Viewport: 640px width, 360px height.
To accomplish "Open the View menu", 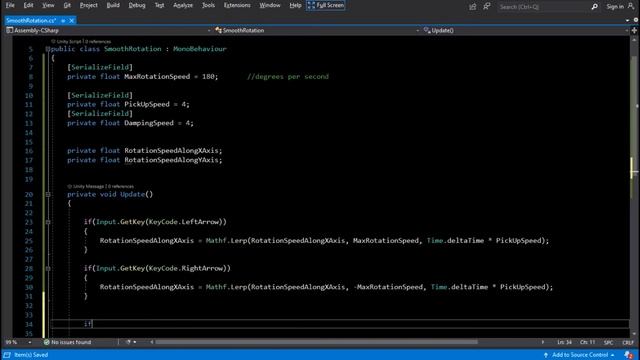I will point(48,5).
